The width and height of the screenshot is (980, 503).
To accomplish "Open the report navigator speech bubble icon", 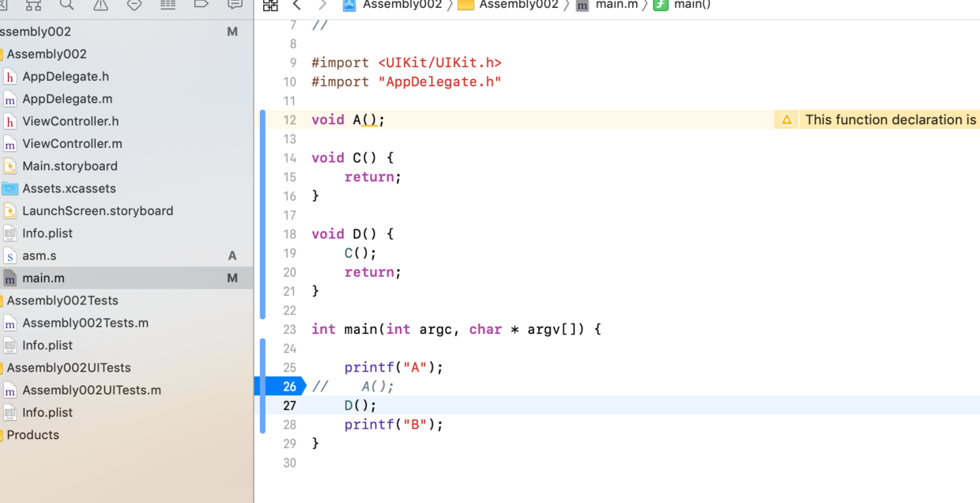I will click(235, 5).
